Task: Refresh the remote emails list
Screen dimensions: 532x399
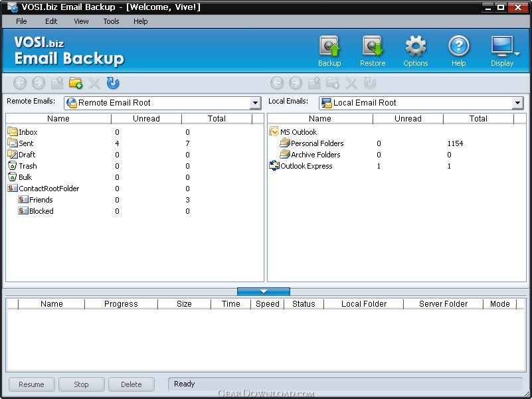Action: pyautogui.click(x=113, y=83)
